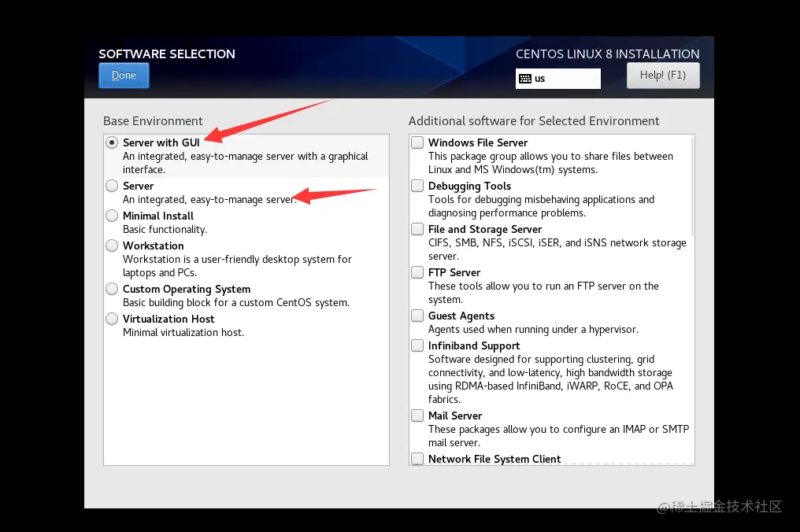Viewport: 800px width, 532px height.
Task: Click the 'Debugging Tools' label
Action: click(x=469, y=187)
